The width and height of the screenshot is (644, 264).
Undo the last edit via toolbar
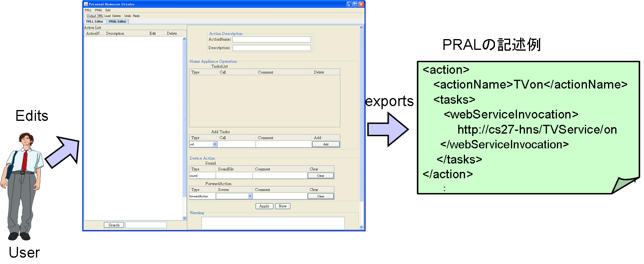tap(127, 16)
